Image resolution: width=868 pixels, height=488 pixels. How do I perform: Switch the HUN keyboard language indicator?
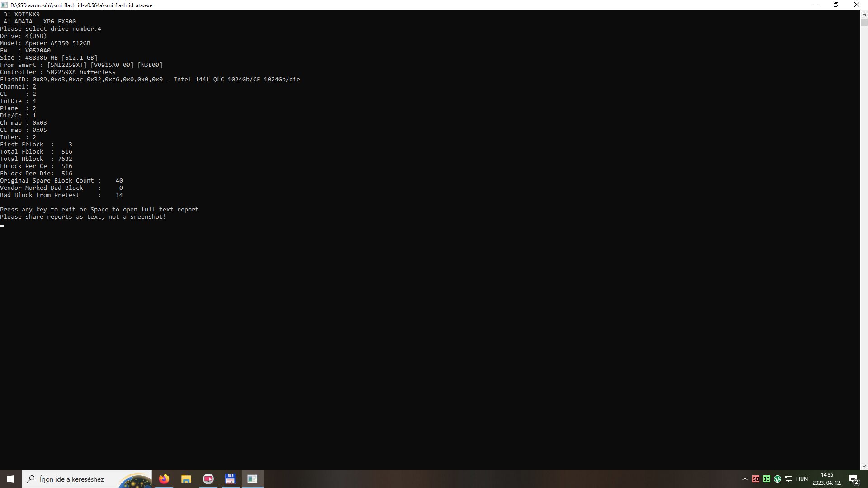(802, 479)
